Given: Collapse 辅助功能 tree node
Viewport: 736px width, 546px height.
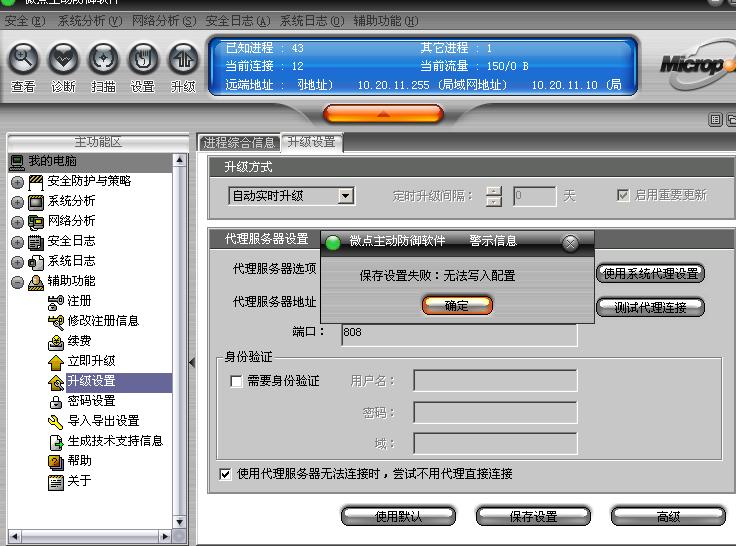Looking at the screenshot, I should (17, 282).
